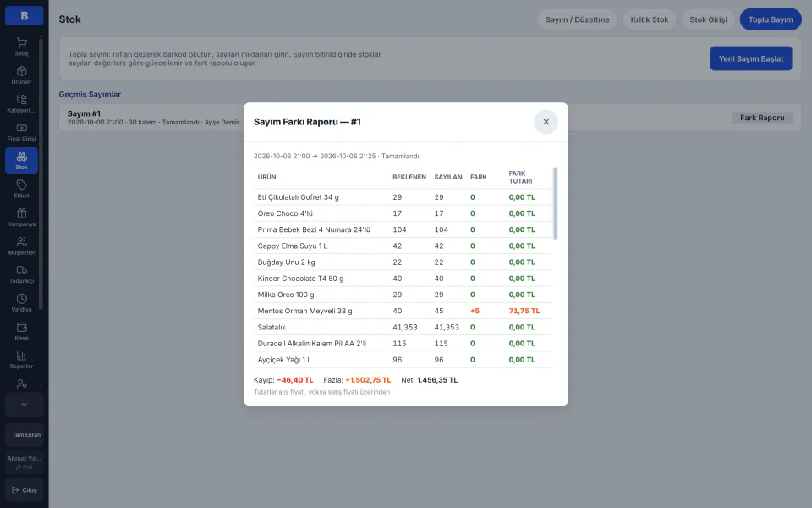Viewport: 812px width, 508px height.
Task: Open the user settings icon below Raporlar
Action: (21, 384)
